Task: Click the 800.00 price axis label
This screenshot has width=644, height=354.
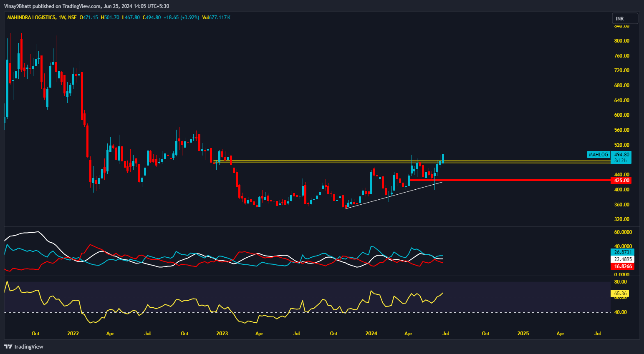Action: click(621, 41)
